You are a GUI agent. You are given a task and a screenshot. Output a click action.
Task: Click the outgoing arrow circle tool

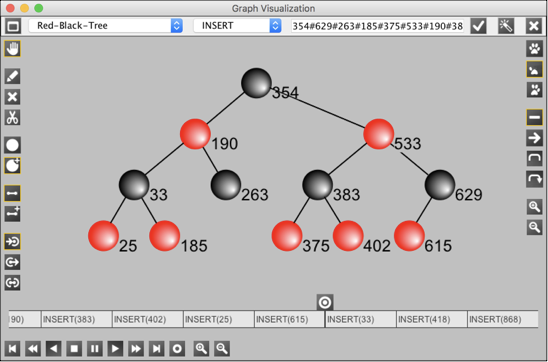(12, 262)
